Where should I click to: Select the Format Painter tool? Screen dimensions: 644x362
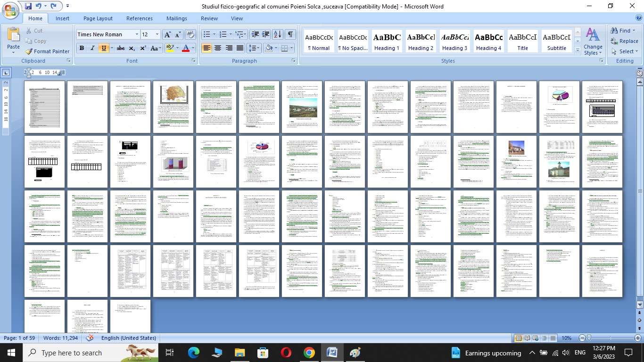click(x=47, y=51)
